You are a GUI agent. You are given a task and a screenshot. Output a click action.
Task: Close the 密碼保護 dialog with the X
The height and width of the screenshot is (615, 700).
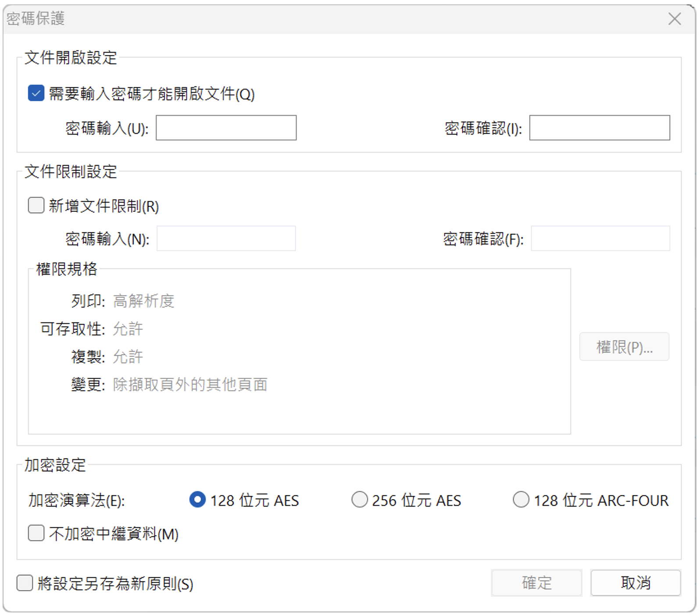point(674,19)
